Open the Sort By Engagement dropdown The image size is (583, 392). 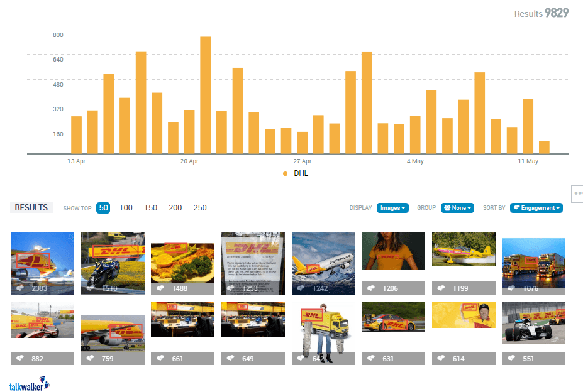pyautogui.click(x=536, y=207)
